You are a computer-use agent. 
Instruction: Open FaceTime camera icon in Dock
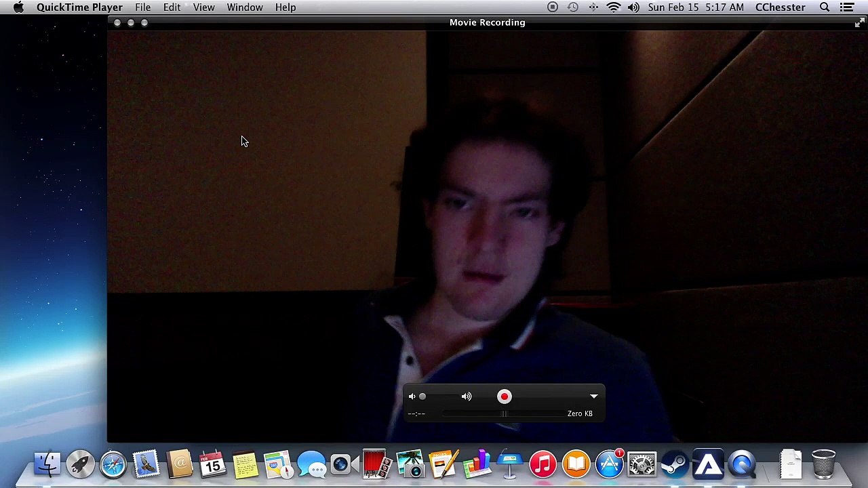(344, 465)
